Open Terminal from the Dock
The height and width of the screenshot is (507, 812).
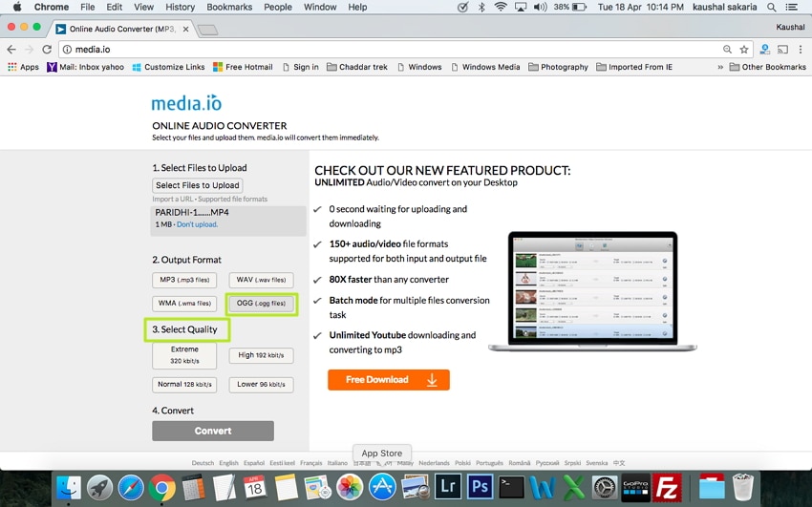(511, 487)
